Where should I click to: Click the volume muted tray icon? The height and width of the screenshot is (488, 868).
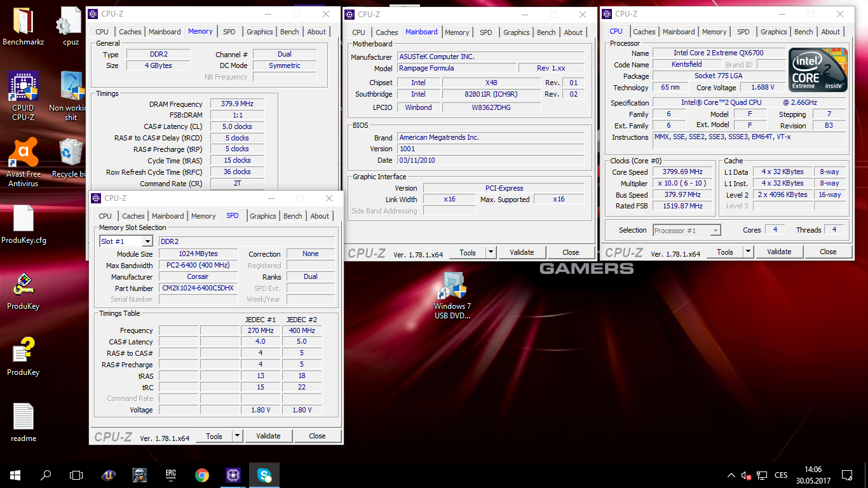[747, 475]
